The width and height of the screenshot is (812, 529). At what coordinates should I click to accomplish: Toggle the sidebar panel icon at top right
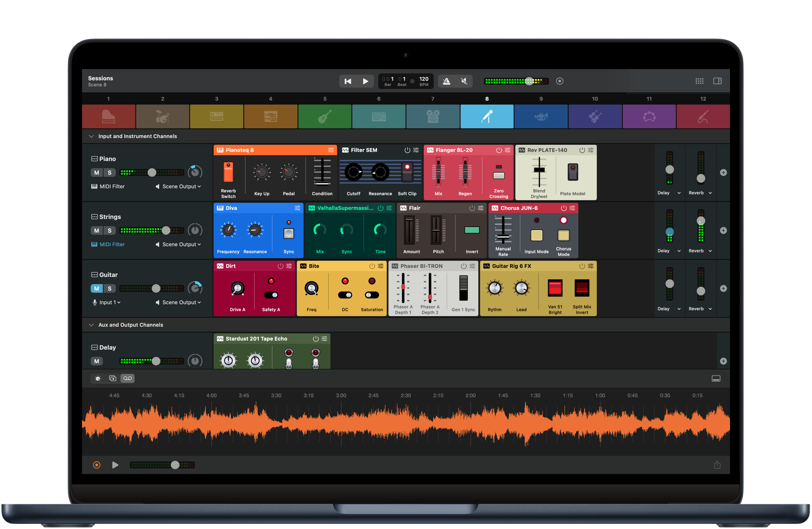pyautogui.click(x=717, y=81)
